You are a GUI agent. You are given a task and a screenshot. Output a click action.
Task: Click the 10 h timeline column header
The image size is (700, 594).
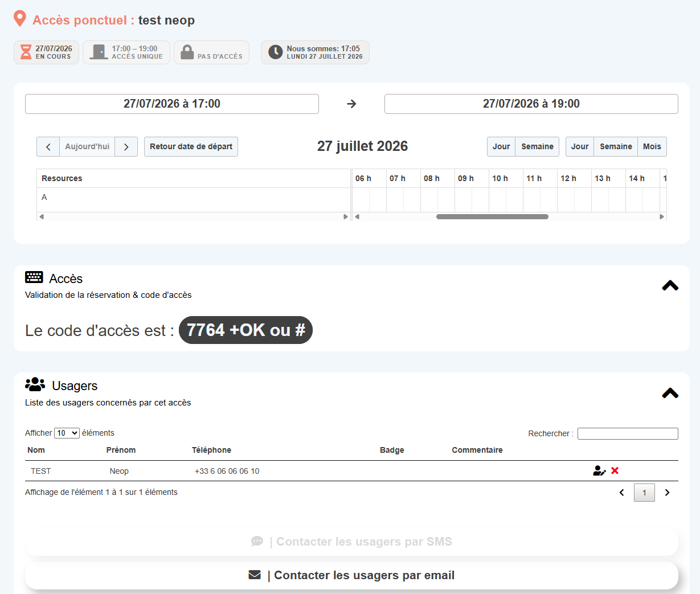click(x=506, y=178)
